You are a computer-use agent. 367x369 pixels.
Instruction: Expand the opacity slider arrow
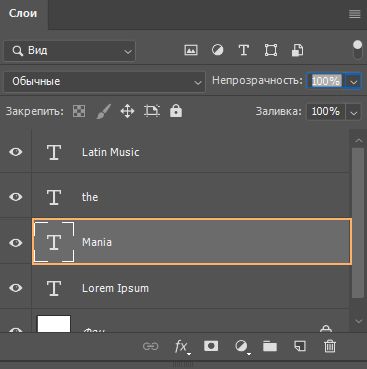coord(353,81)
